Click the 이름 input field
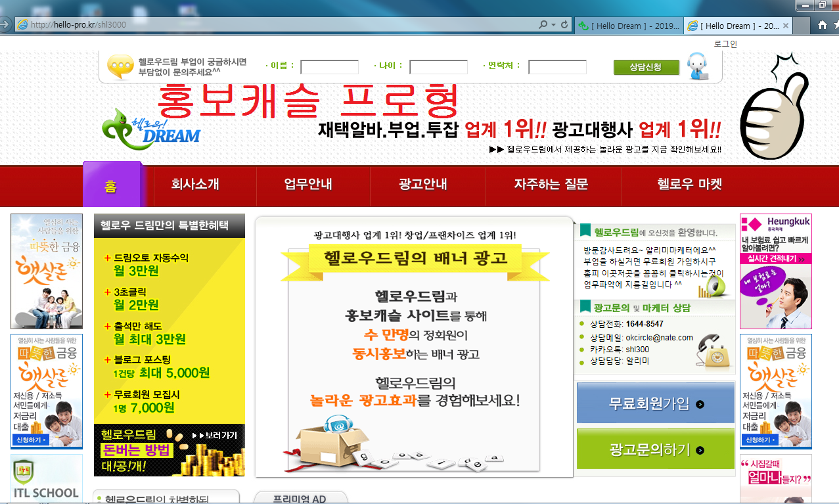Screen dimensions: 839x504 coord(329,66)
